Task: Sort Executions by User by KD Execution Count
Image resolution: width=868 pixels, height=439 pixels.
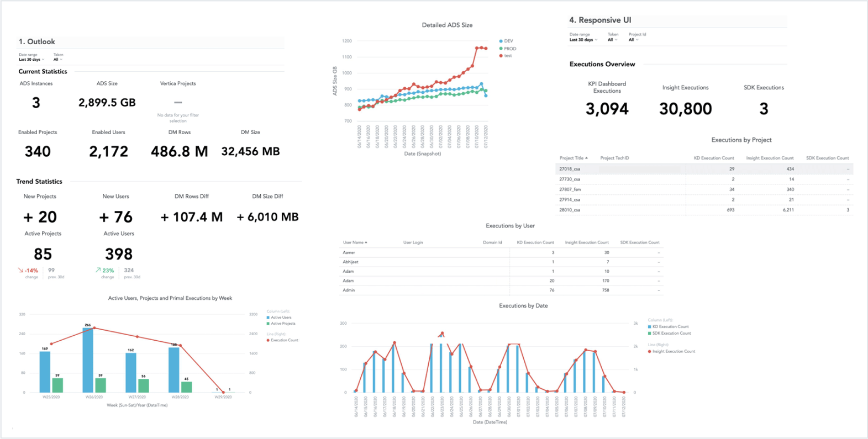Action: click(x=535, y=242)
